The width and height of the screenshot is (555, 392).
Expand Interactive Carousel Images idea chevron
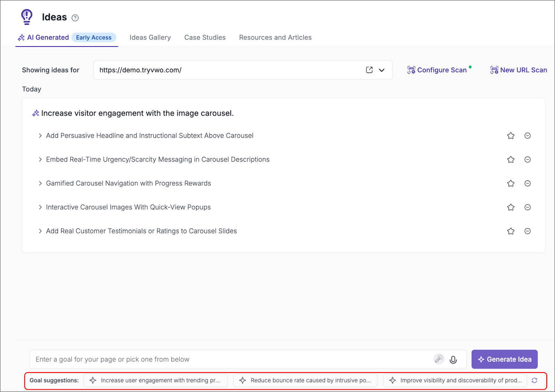[x=40, y=207]
